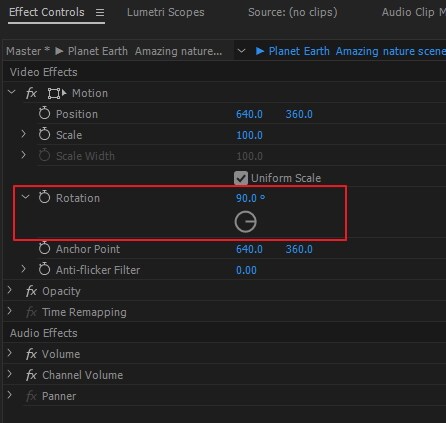446x423 pixels.
Task: Collapse the Rotation property
Action: (25, 197)
